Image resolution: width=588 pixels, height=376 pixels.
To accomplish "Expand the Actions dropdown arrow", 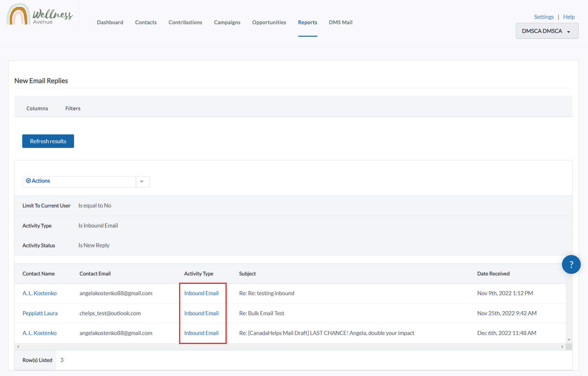I will click(x=142, y=182).
